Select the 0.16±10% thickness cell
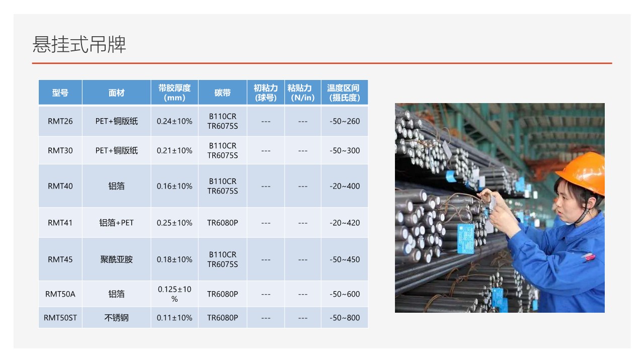 (x=175, y=186)
